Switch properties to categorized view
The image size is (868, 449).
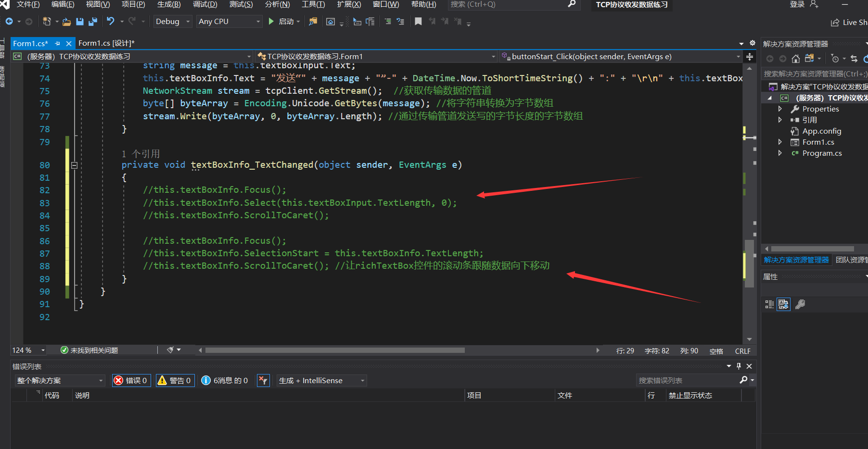click(769, 304)
